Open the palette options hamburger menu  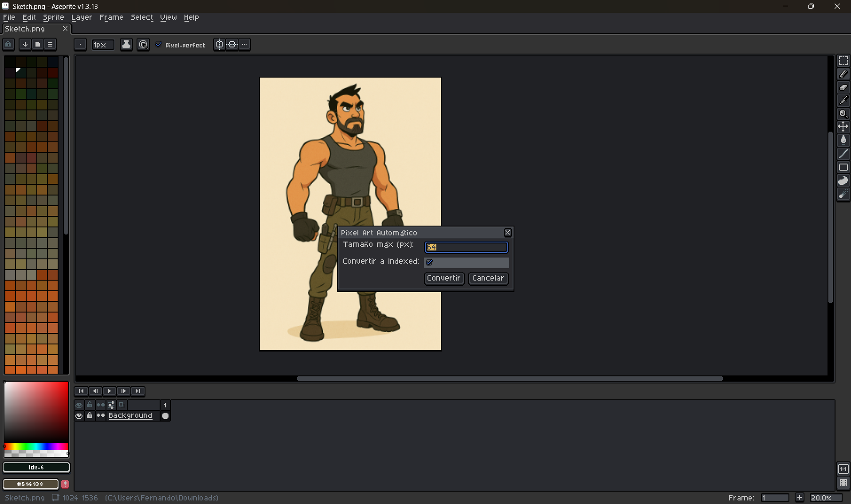pos(50,44)
